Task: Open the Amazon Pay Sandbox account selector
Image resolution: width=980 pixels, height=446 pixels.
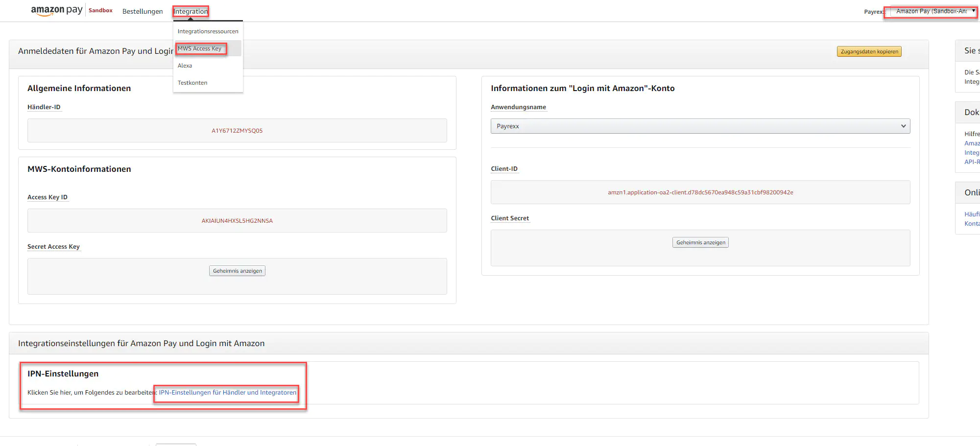Action: [933, 11]
